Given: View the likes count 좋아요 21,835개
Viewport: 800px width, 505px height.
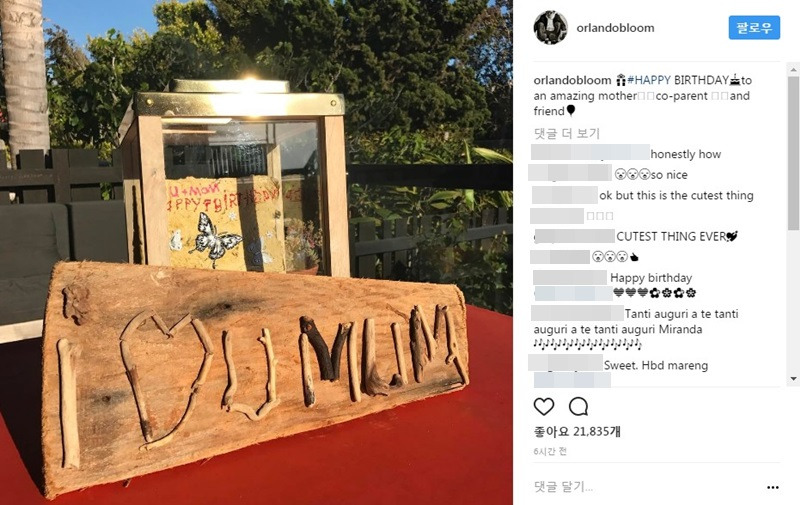Looking at the screenshot, I should pos(577,432).
